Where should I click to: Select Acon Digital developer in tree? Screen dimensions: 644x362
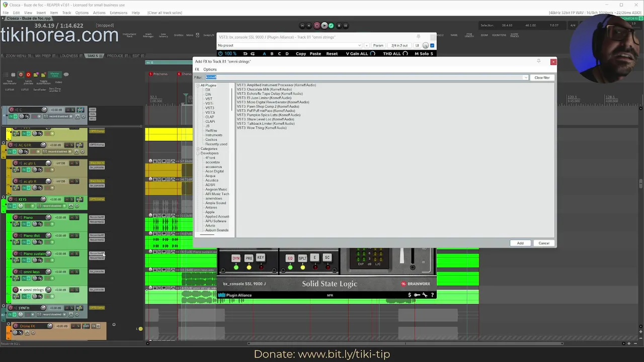[214, 171]
